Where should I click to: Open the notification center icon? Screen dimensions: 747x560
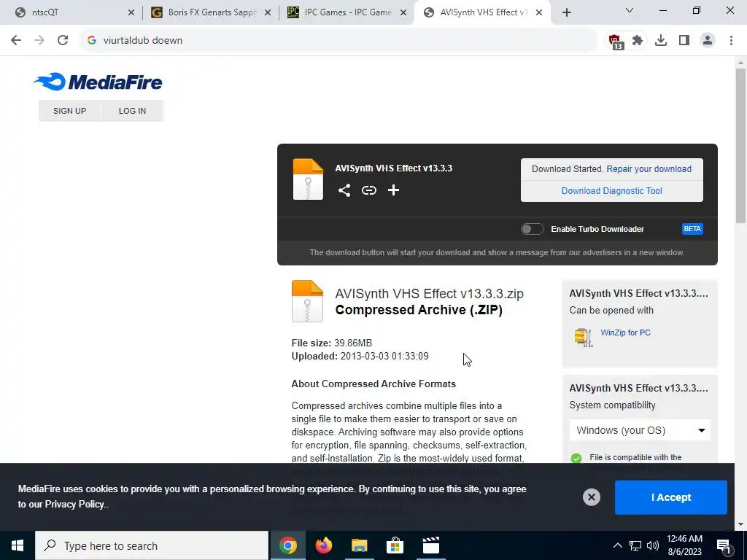coord(724,545)
